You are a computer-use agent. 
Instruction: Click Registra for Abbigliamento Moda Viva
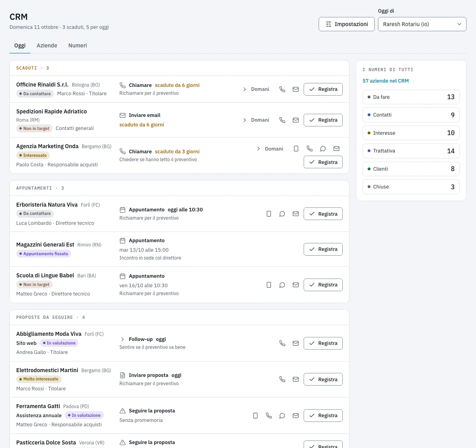323,343
